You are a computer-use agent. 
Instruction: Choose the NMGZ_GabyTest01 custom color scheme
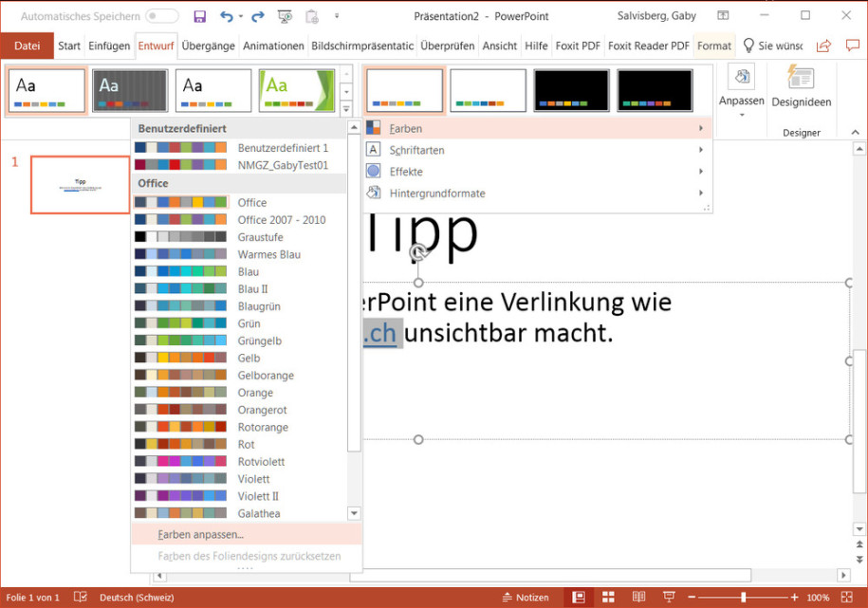[x=239, y=165]
